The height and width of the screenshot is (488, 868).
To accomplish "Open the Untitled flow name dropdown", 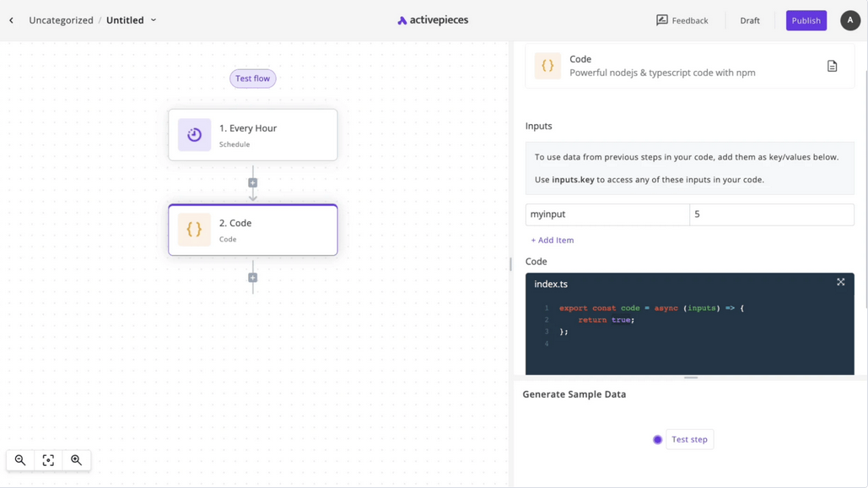I will 152,19.
